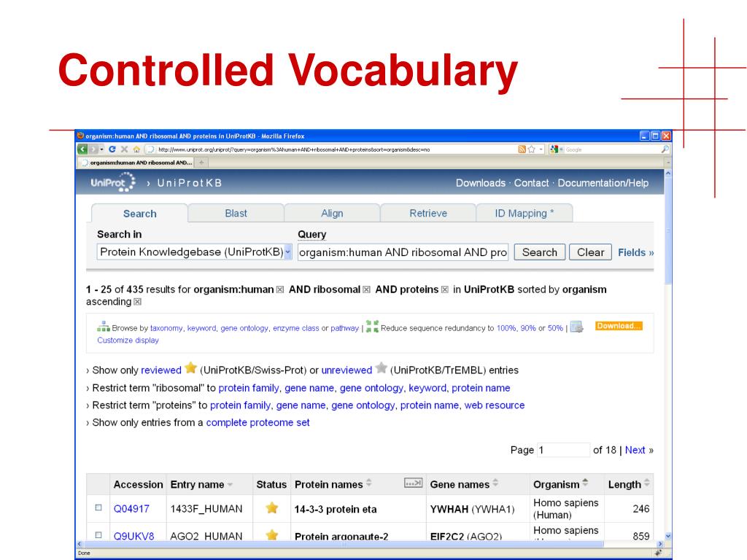Viewport: 747px width, 560px height.
Task: Click the vertical page scrollbar
Action: tap(668, 231)
